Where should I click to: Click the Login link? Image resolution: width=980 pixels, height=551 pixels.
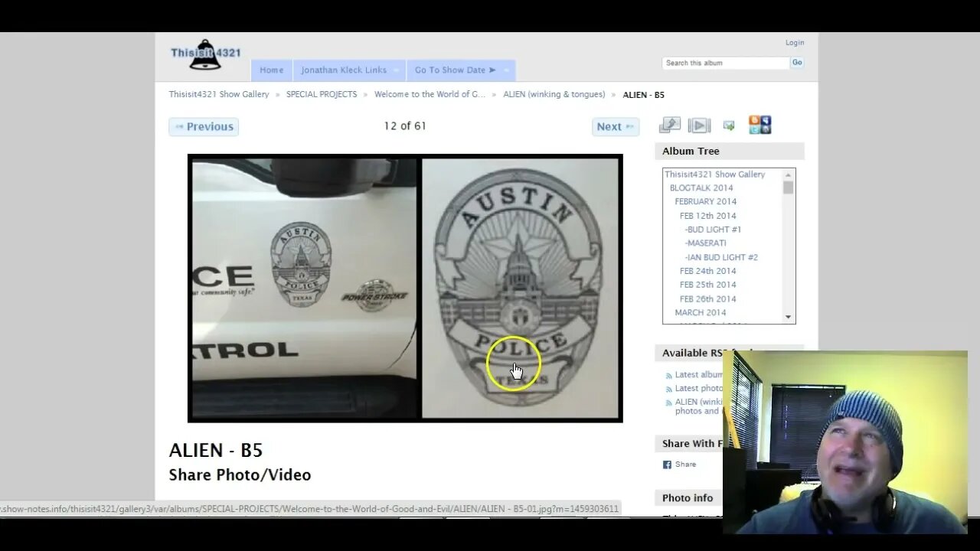coord(795,43)
